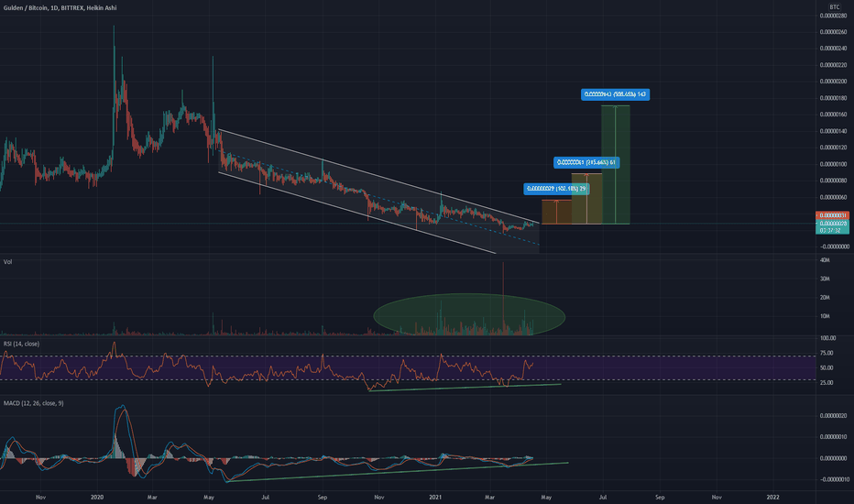
Task: Select the blue 215% price range label
Action: click(586, 162)
